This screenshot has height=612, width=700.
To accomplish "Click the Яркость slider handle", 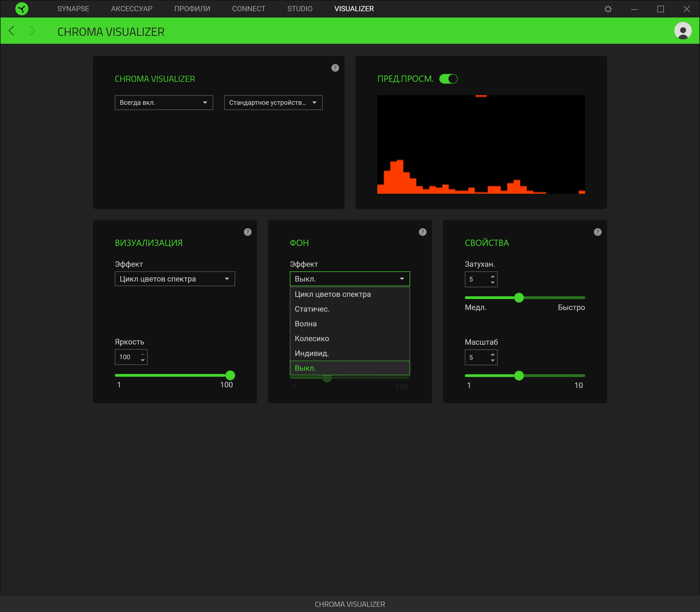I will (x=231, y=375).
